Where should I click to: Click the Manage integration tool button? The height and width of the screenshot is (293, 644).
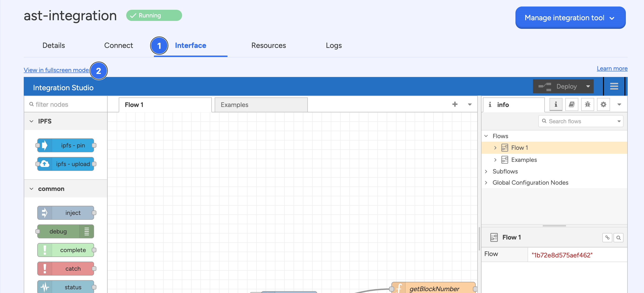(x=570, y=18)
